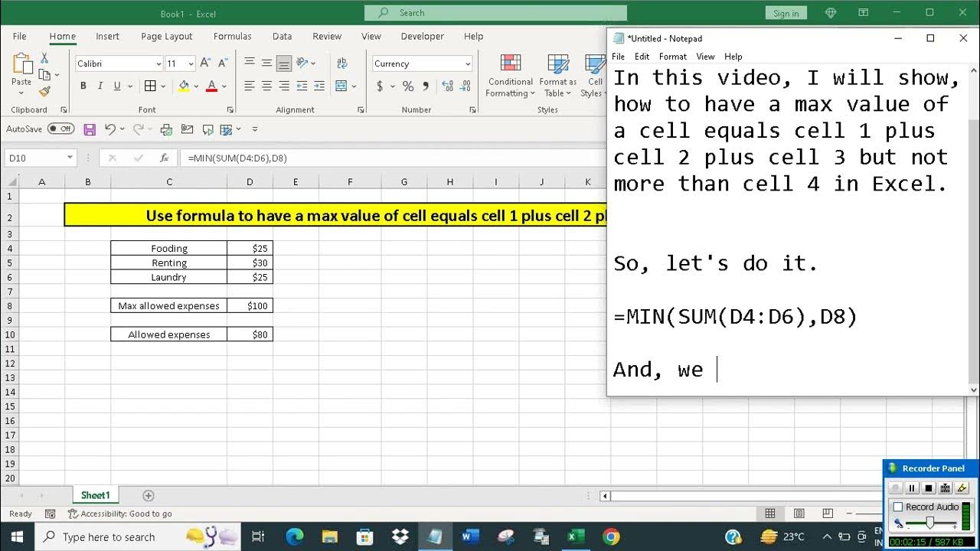Check the Record Audio checkbox
Screen dimensions: 980x551
pos(898,507)
